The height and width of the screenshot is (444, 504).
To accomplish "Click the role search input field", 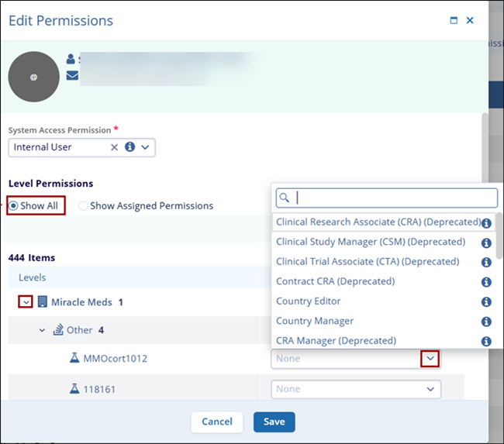I will [x=393, y=198].
